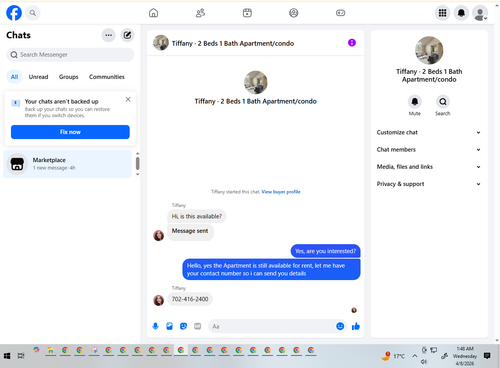
Task: Click the Aa message input field
Action: (x=272, y=326)
